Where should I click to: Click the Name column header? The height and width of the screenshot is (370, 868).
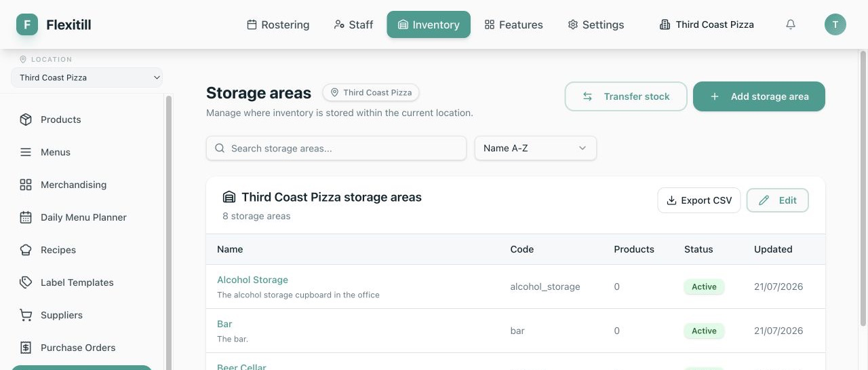230,249
